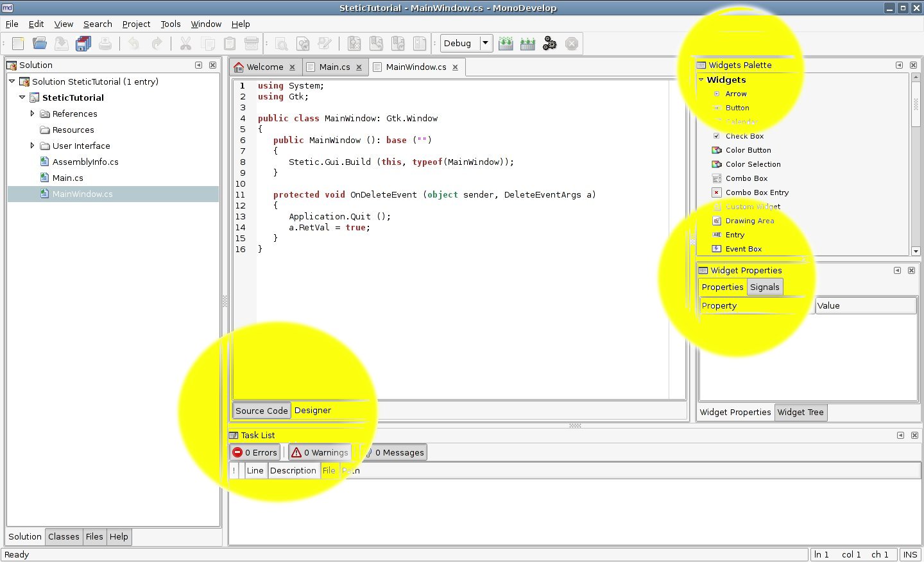
Task: Expand the References folder
Action: pyautogui.click(x=32, y=114)
